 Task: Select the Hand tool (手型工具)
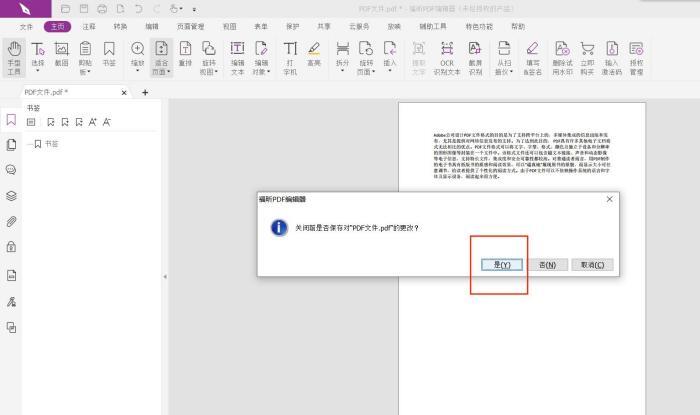point(14,58)
